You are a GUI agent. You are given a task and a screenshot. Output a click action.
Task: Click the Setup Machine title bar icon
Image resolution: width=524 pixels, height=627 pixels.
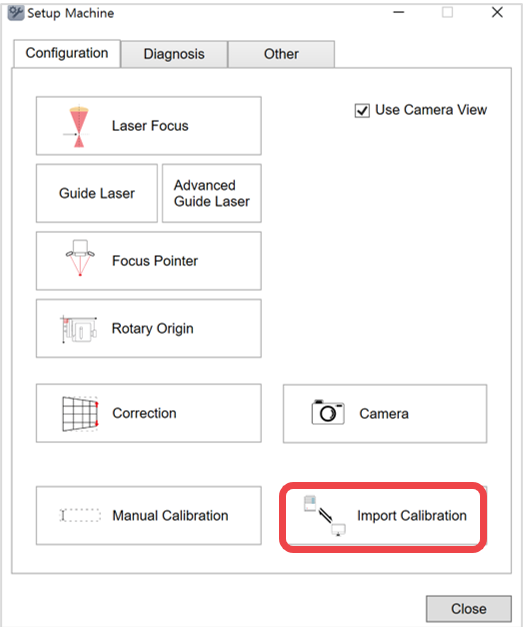point(16,13)
